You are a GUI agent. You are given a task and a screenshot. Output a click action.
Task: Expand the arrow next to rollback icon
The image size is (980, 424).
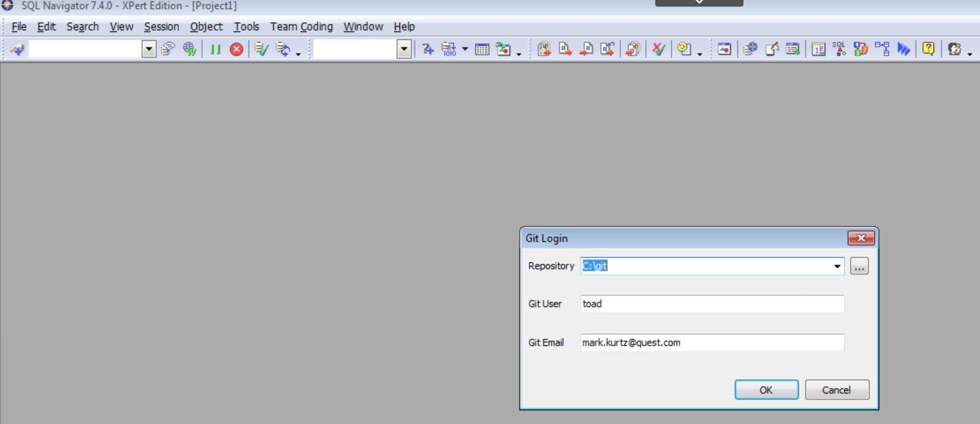(299, 54)
